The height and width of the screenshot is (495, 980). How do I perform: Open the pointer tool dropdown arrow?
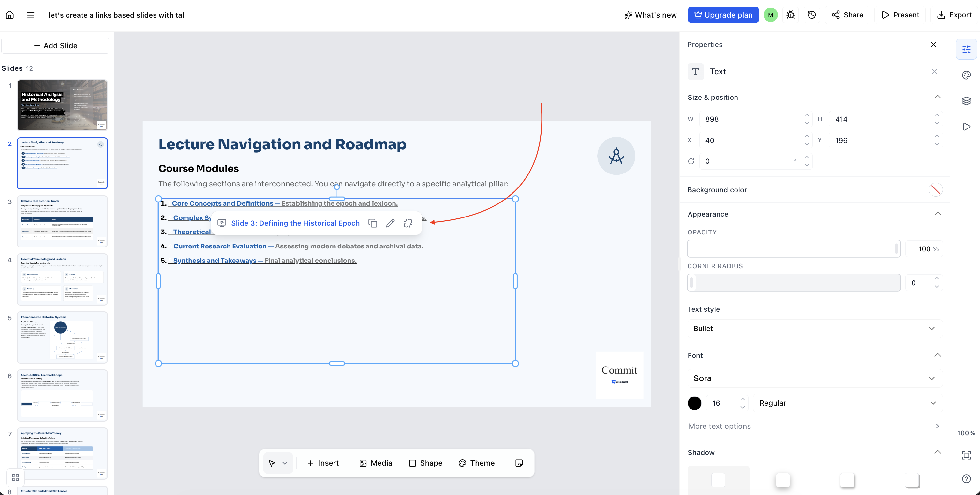[285, 463]
